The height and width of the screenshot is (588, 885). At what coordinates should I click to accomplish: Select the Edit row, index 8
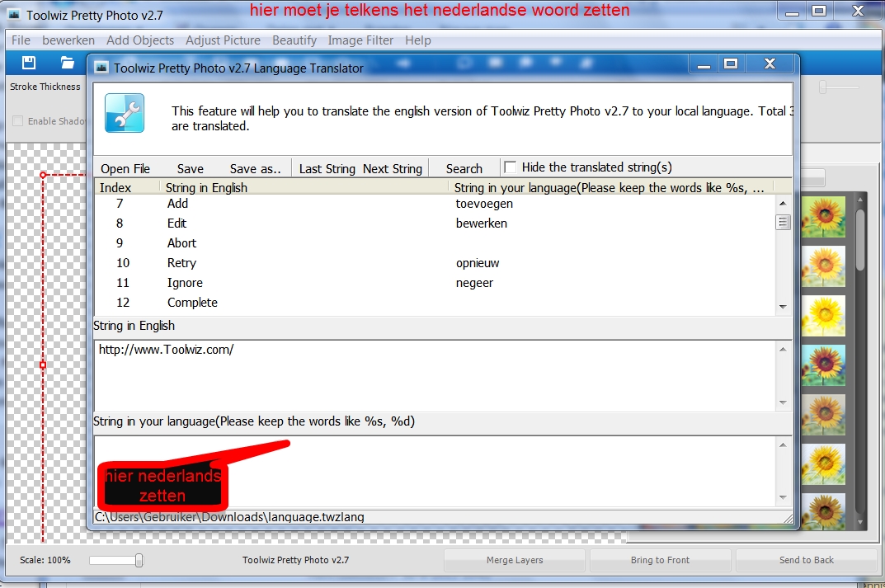[435, 223]
